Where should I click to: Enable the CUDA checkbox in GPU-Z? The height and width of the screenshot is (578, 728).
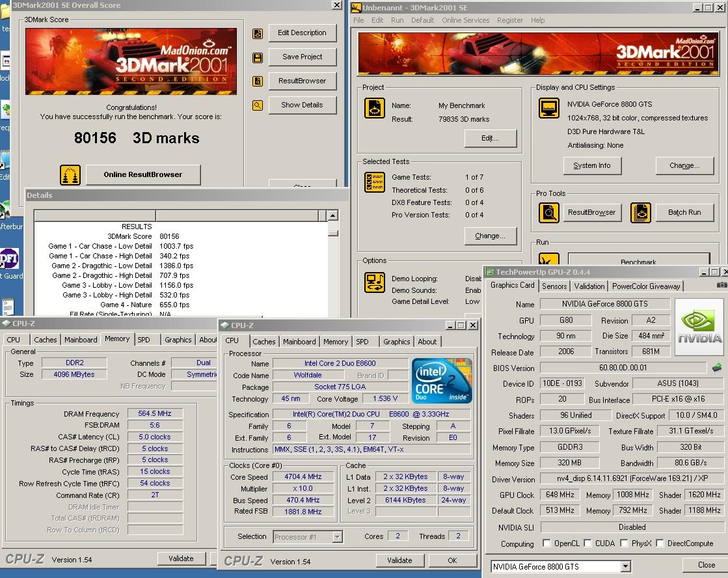click(x=587, y=543)
